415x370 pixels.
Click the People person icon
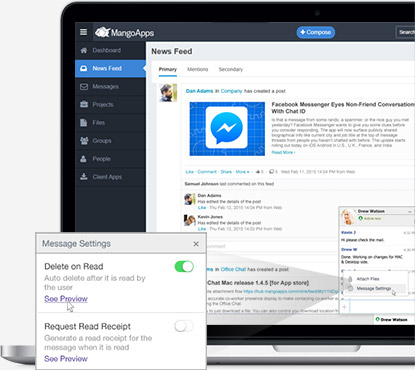pyautogui.click(x=83, y=159)
